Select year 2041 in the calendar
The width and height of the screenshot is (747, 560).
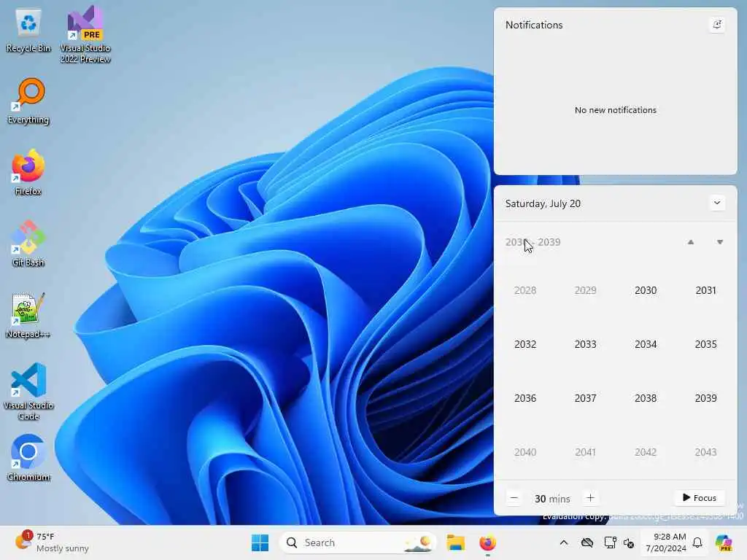(x=585, y=452)
